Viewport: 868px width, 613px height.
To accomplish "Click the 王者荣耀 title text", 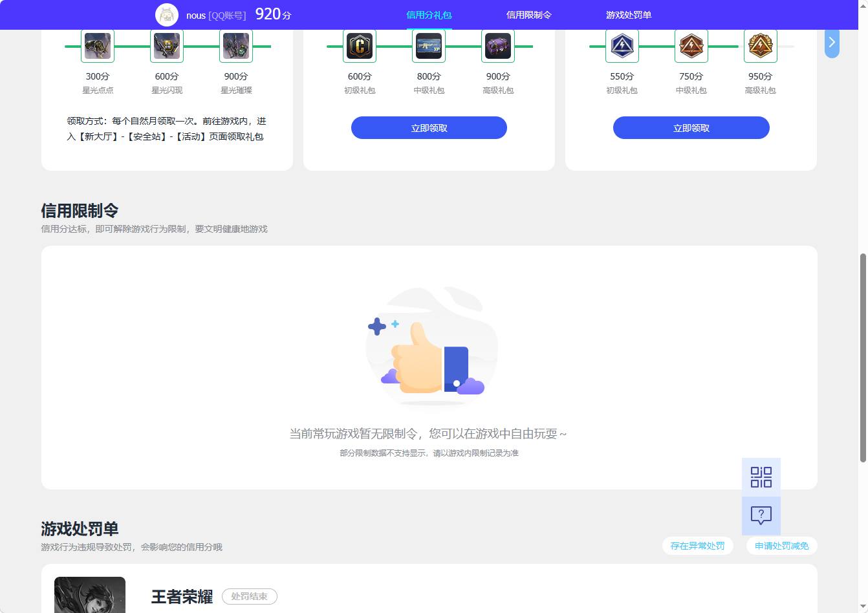I will click(x=182, y=597).
